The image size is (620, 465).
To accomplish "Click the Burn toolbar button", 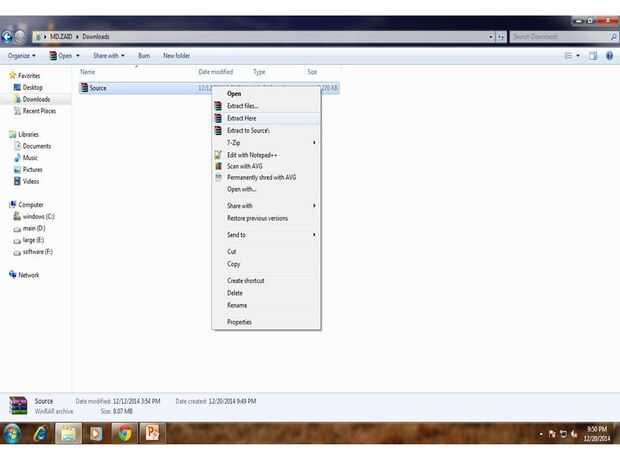I will 144,56.
